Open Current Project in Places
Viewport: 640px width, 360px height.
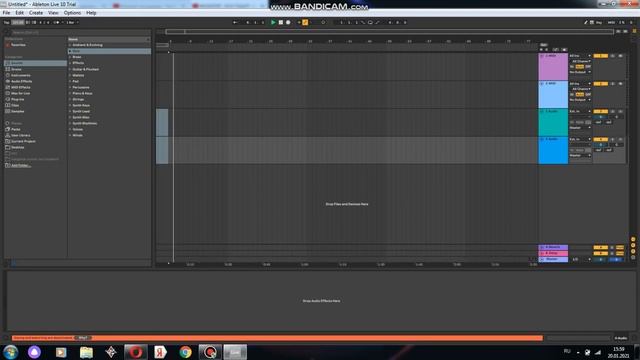click(23, 141)
